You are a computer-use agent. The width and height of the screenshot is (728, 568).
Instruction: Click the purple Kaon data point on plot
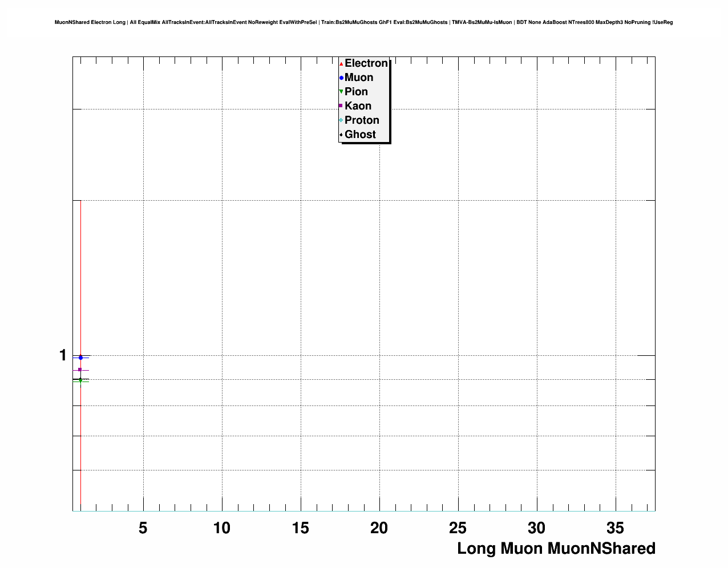click(x=80, y=370)
